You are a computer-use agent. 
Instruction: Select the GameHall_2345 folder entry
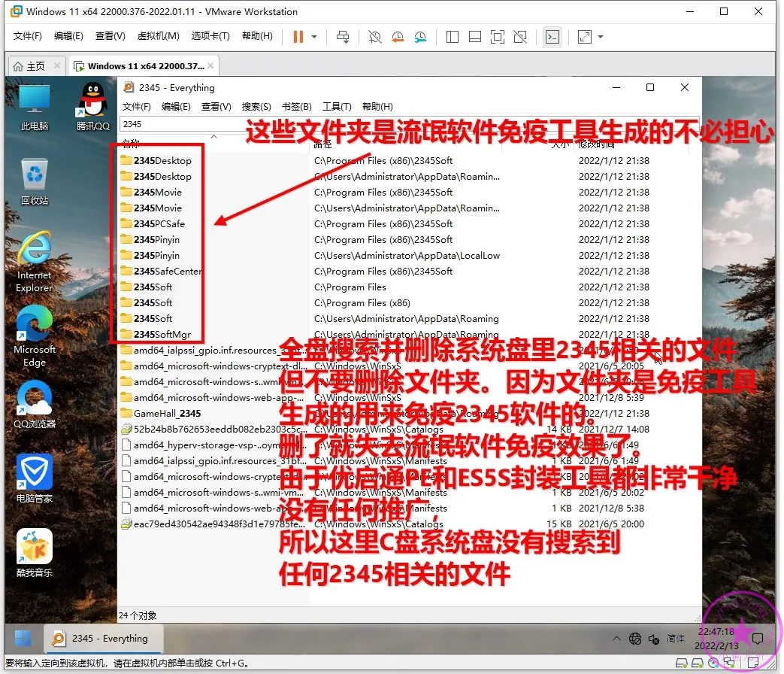coord(167,413)
